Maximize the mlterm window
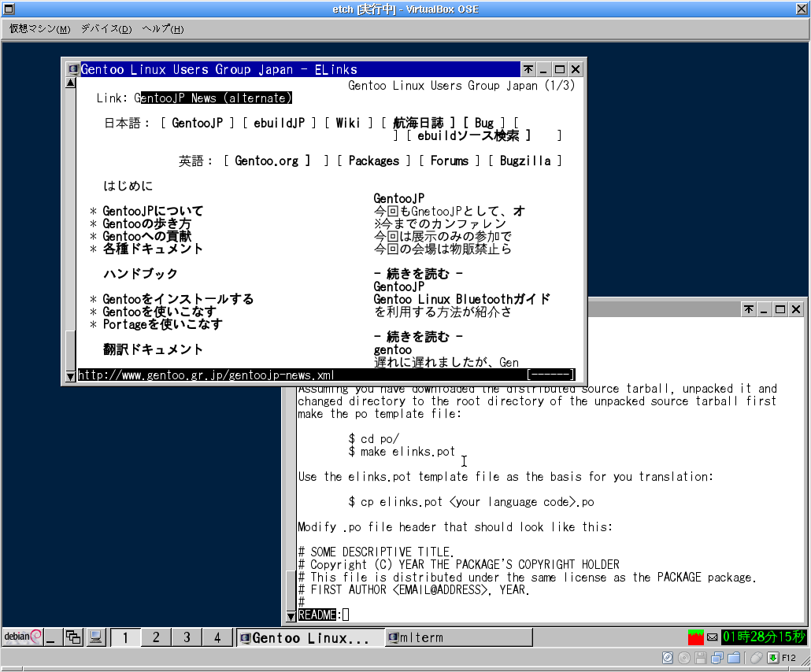The image size is (811, 672). coord(780,309)
